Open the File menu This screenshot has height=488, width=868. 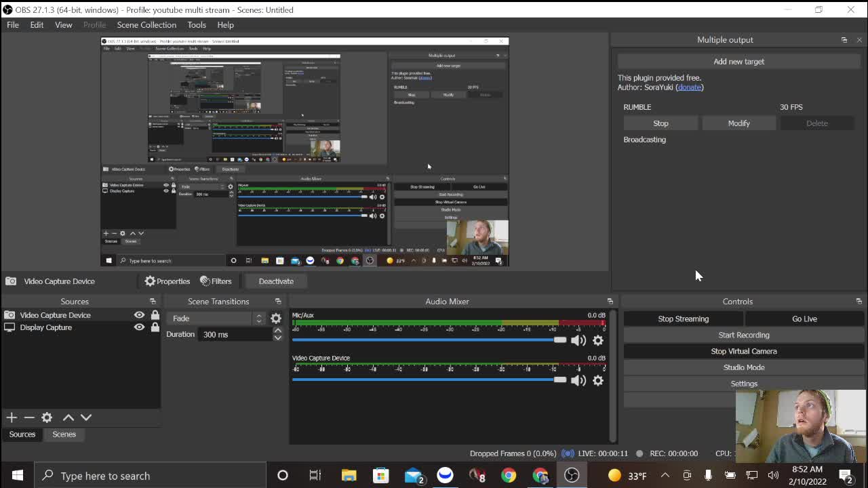click(x=13, y=25)
